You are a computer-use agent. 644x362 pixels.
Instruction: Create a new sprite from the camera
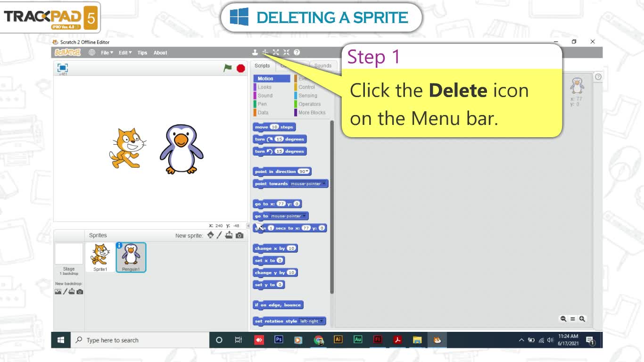coord(239,235)
